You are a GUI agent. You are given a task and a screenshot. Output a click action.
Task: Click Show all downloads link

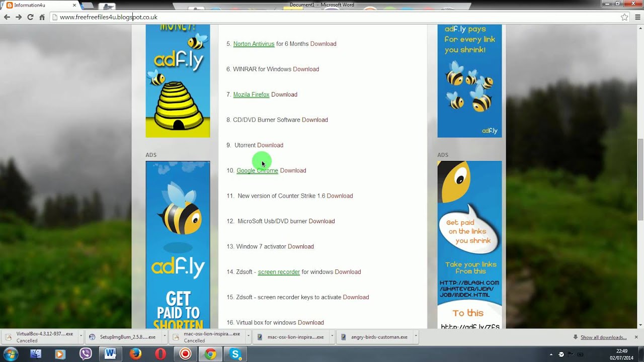click(603, 337)
